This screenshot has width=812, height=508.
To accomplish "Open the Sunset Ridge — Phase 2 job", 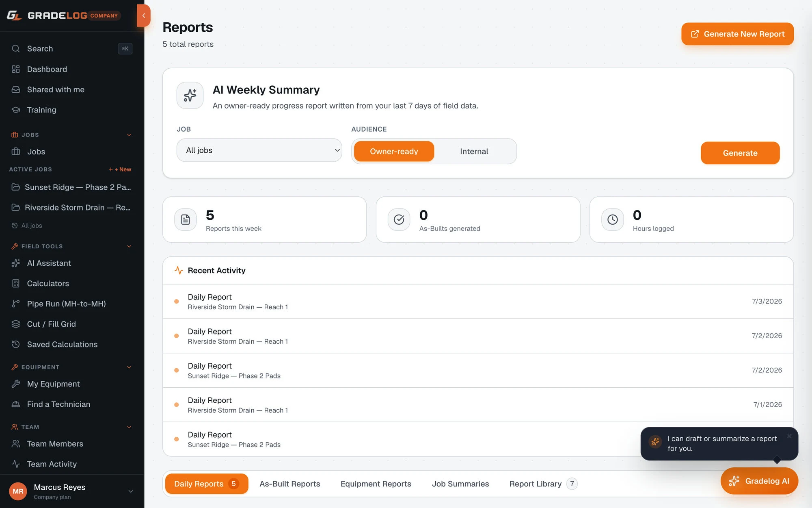I will (x=72, y=187).
